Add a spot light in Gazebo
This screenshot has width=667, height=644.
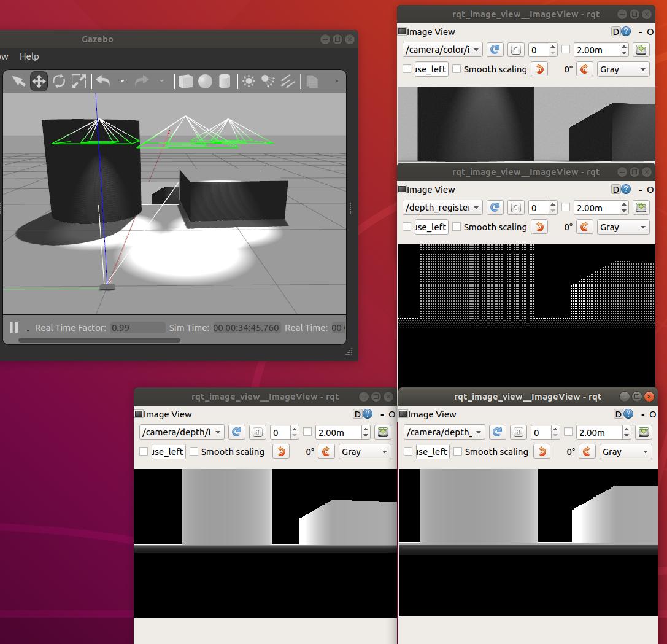pyautogui.click(x=268, y=81)
